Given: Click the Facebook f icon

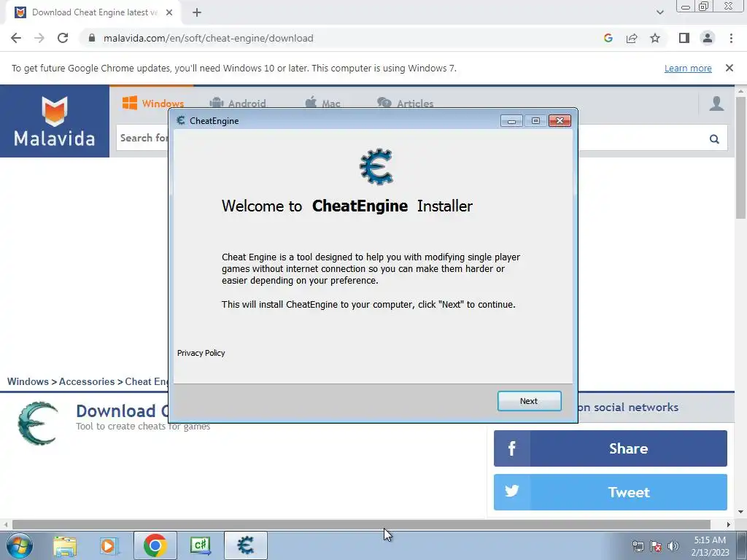Looking at the screenshot, I should click(511, 448).
